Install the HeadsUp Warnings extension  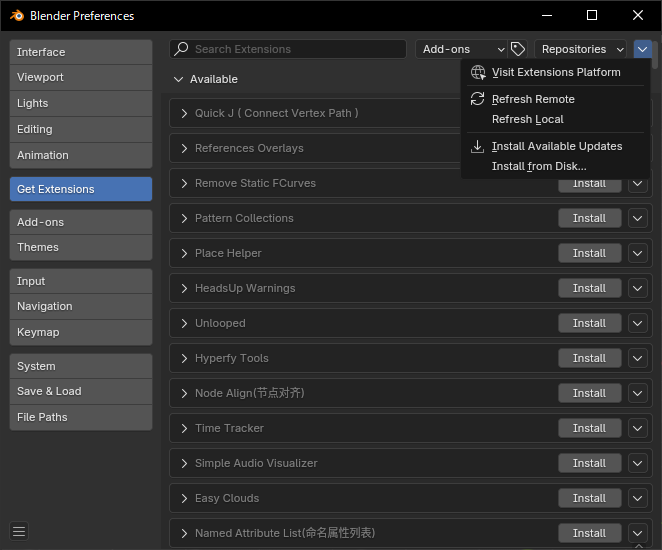tap(589, 288)
